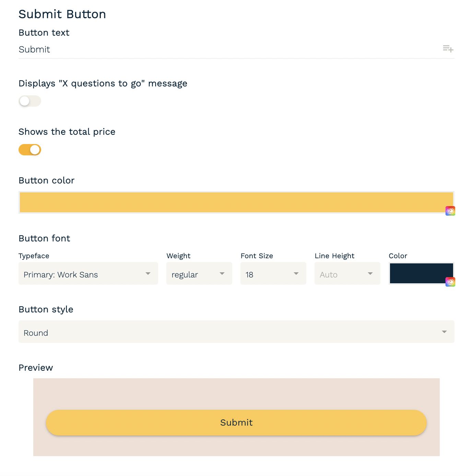Click the Creative Cloud badge on the font Color swatch
Screen dimensions: 473x476
coord(450,282)
